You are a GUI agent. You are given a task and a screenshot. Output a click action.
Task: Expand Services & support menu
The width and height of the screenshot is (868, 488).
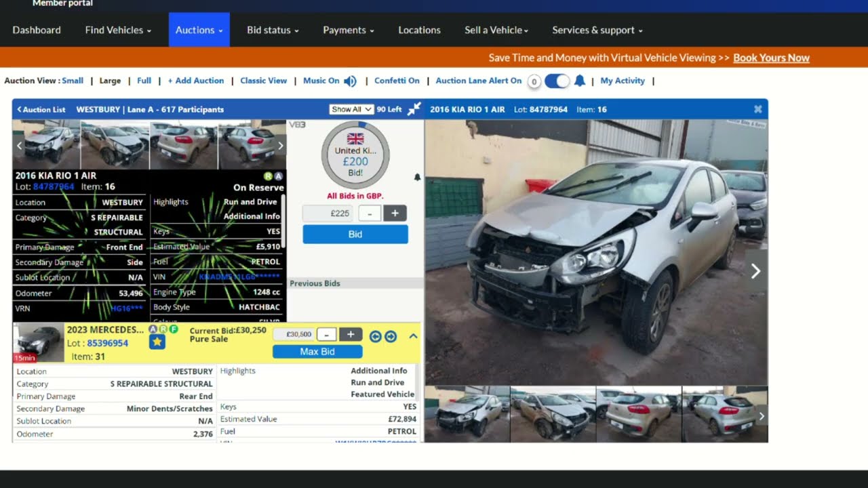[597, 30]
